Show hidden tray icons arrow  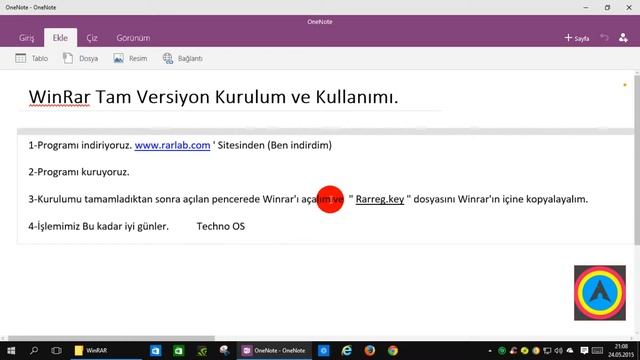click(490, 351)
